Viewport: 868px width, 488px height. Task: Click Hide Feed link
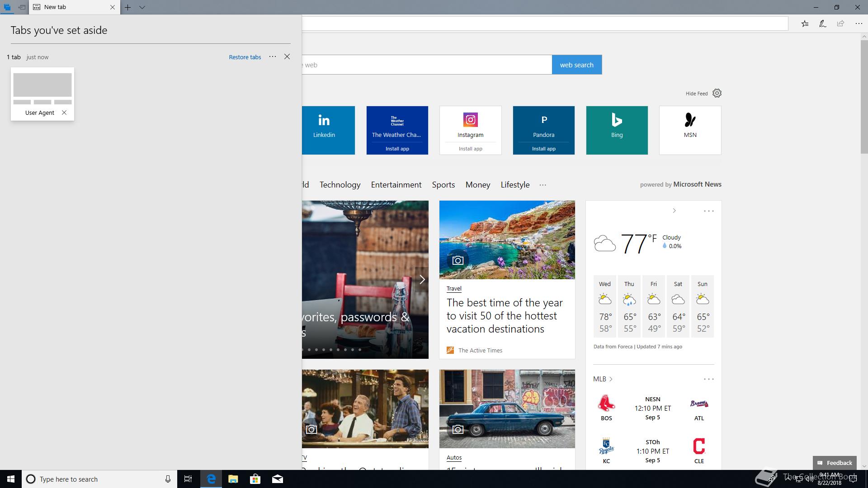point(697,94)
